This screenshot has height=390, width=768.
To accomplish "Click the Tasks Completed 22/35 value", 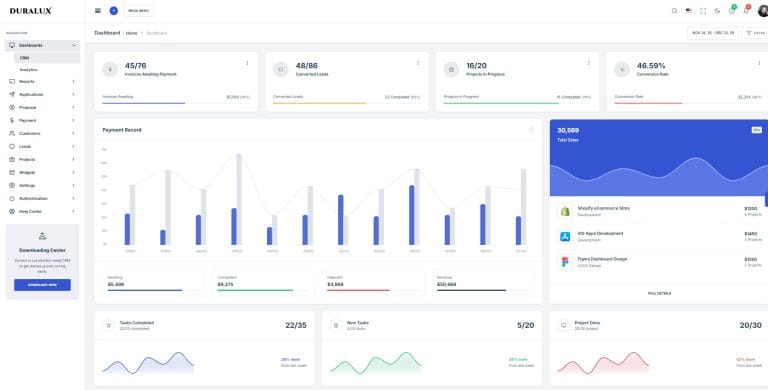I will (x=296, y=325).
